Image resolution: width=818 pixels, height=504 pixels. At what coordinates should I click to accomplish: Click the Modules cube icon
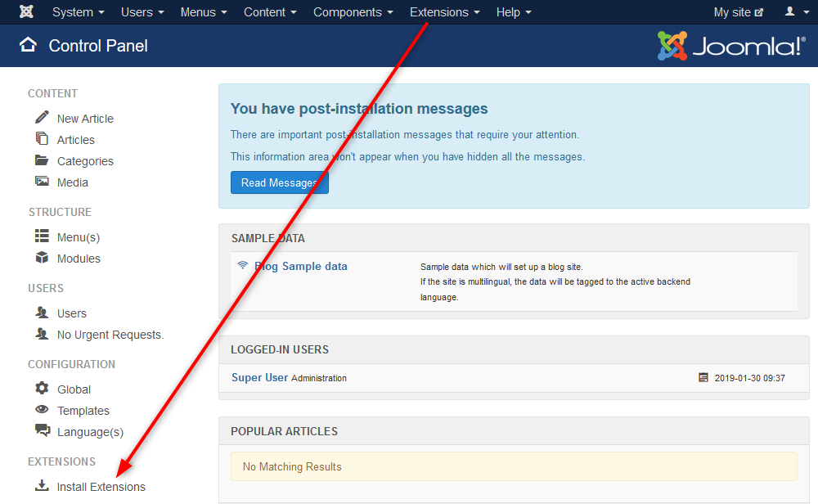point(42,258)
